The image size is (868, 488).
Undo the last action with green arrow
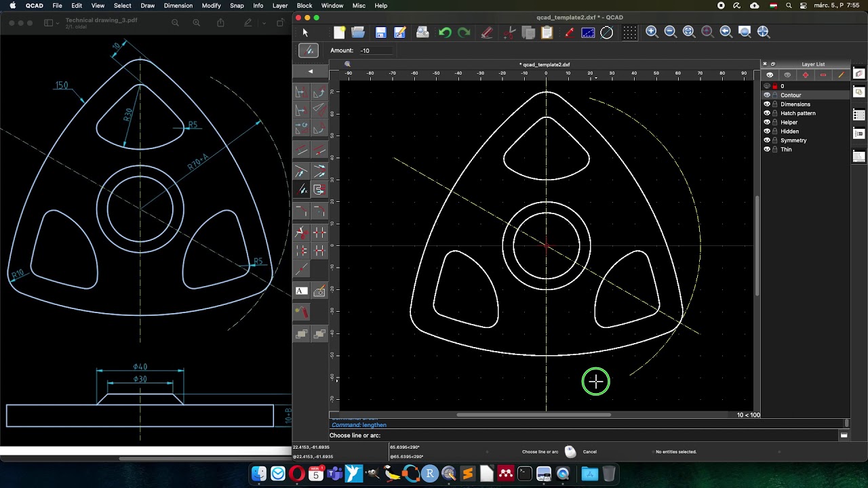click(x=445, y=32)
